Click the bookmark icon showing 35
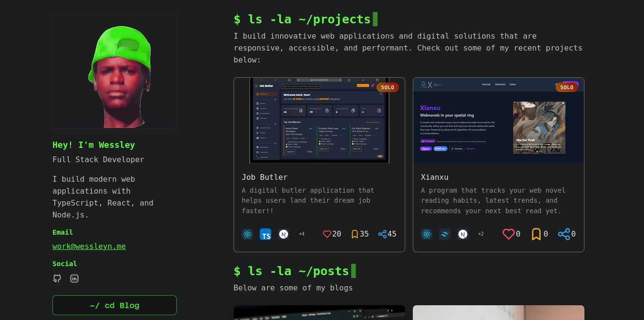The image size is (644, 320). pos(355,234)
